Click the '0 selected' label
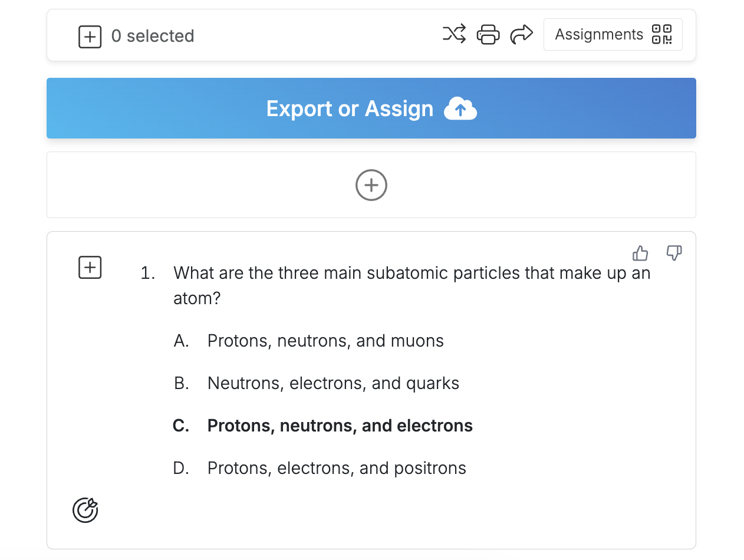The width and height of the screenshot is (744, 560). click(153, 37)
